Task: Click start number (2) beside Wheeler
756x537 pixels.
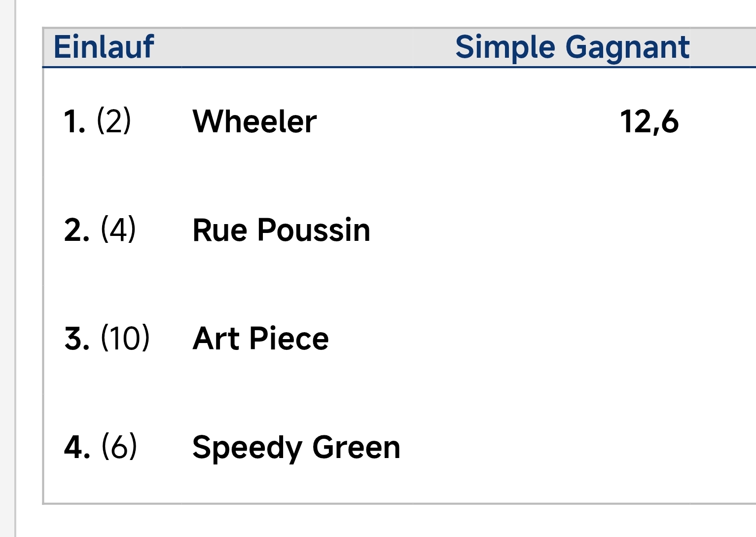Action: tap(114, 121)
